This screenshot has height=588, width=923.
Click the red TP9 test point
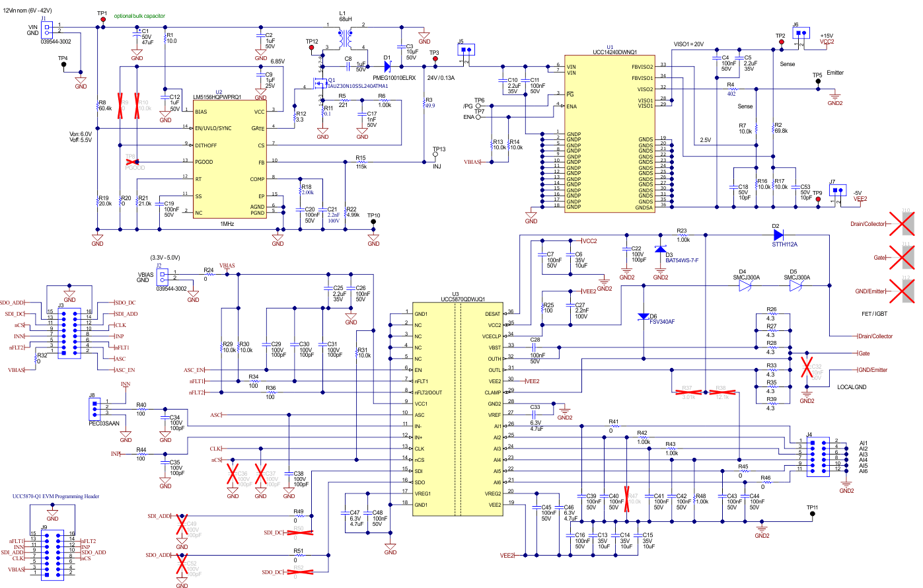(x=818, y=200)
